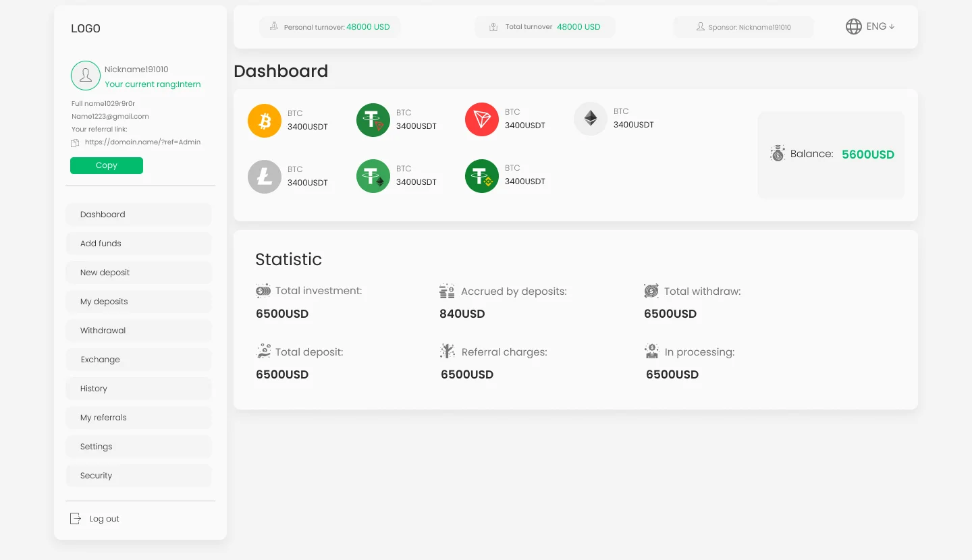The height and width of the screenshot is (560, 972).
Task: Click the 5600USD balance value
Action: tap(868, 155)
